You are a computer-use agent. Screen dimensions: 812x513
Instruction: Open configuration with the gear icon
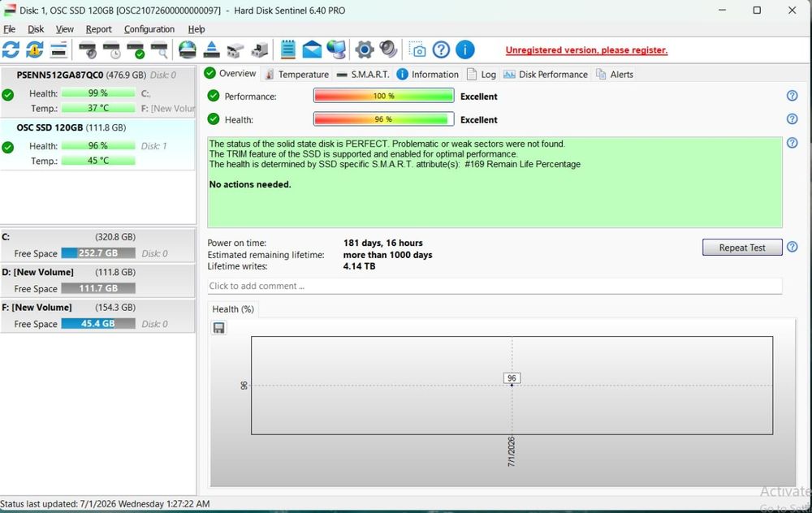click(365, 50)
